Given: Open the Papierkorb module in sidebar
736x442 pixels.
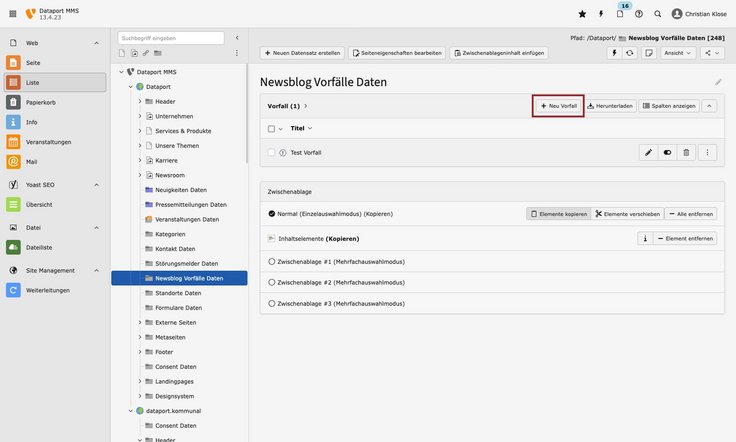Looking at the screenshot, I should point(40,102).
